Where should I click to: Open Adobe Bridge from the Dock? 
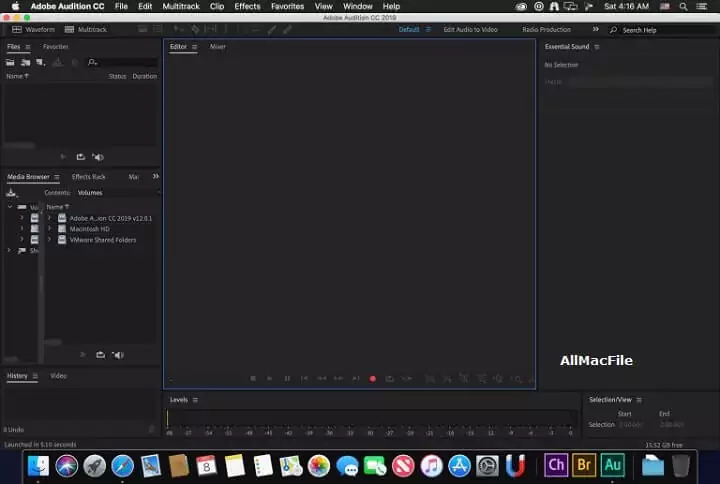(x=584, y=465)
